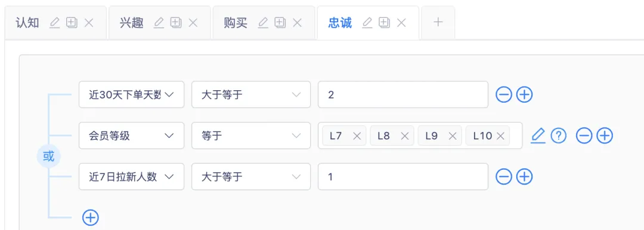Close the 购买 tab
Screen dimensions: 644x230
click(x=298, y=23)
